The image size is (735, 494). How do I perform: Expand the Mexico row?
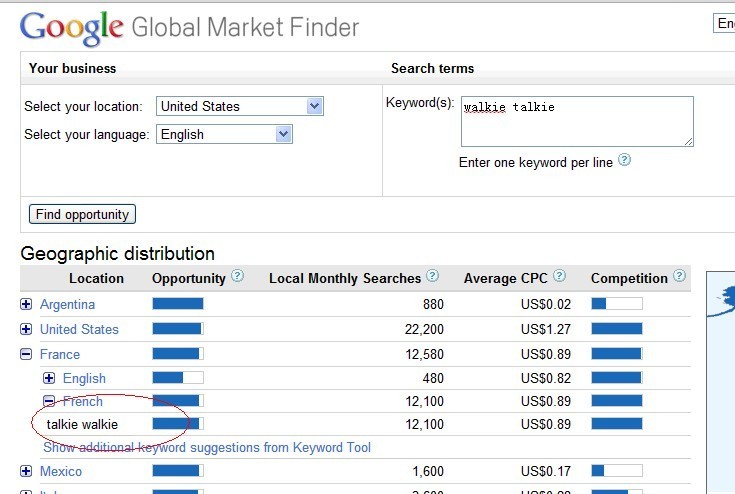pos(26,471)
